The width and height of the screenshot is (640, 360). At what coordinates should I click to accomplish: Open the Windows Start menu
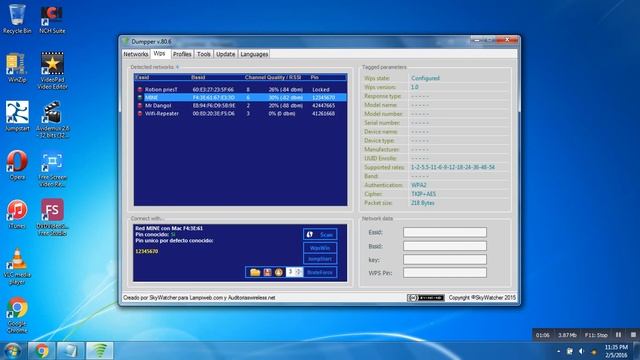pos(12,351)
